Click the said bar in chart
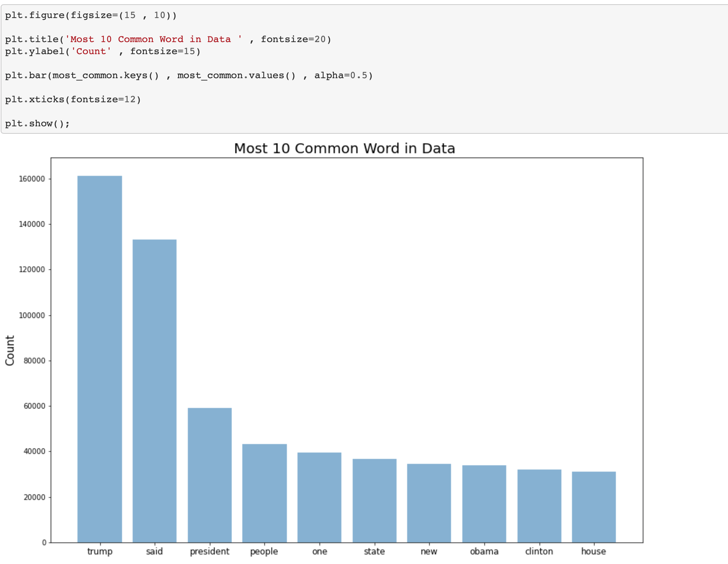Viewport: 728px width, 564px height. click(x=155, y=391)
